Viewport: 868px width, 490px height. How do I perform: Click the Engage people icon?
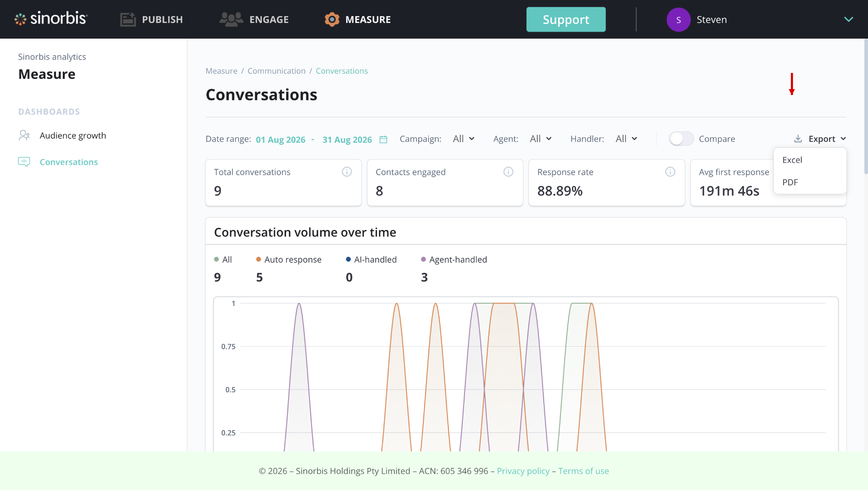click(x=231, y=20)
